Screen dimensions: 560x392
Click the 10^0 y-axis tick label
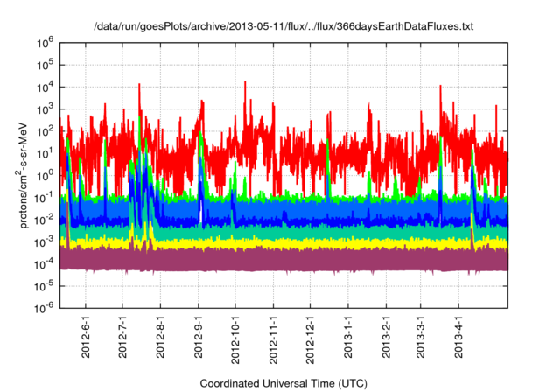[45, 176]
